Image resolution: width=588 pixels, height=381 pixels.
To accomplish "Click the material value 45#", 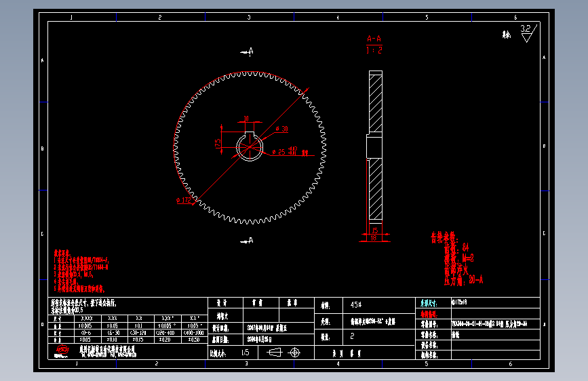I will (x=356, y=305).
